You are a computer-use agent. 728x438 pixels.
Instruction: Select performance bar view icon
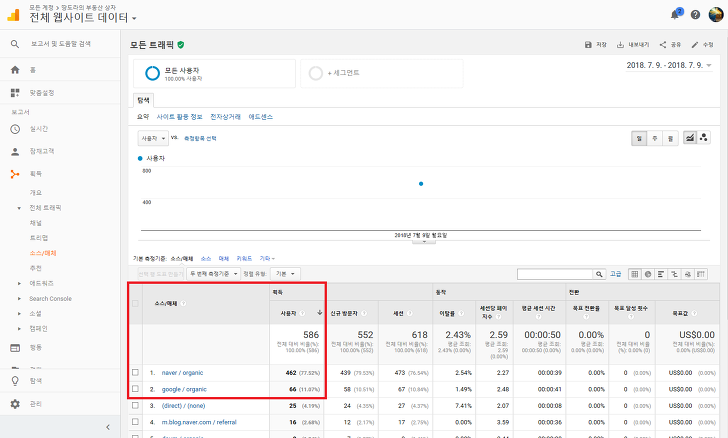click(661, 274)
